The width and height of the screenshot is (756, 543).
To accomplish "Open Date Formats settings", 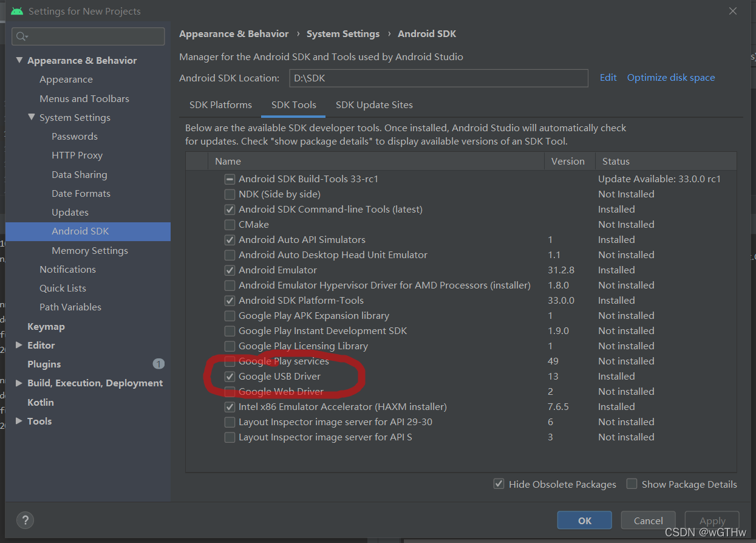I will pos(81,194).
